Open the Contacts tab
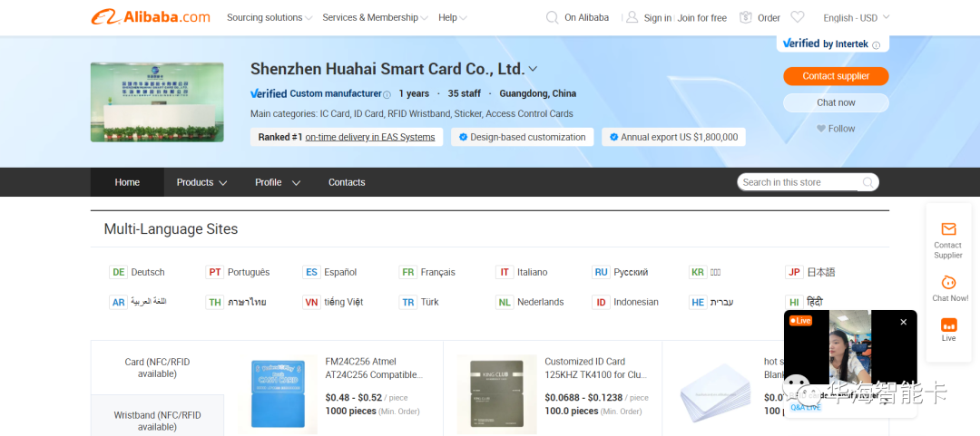The image size is (980, 436). coord(347,182)
